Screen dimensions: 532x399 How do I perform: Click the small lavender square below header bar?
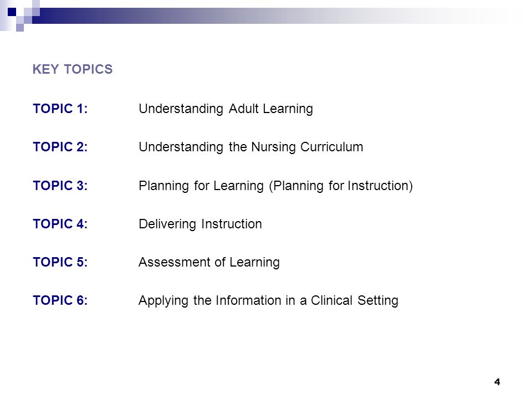click(x=20, y=28)
